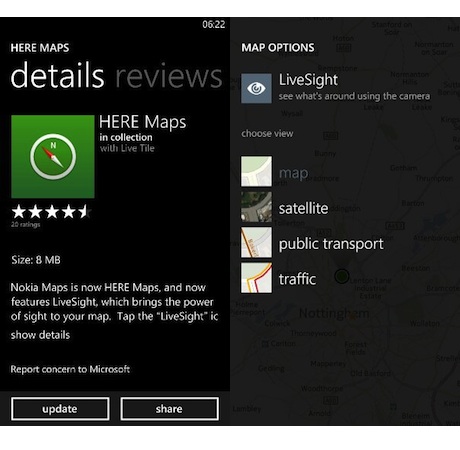Tap the '20 ratings' text
460x450 pixels.
(x=26, y=225)
